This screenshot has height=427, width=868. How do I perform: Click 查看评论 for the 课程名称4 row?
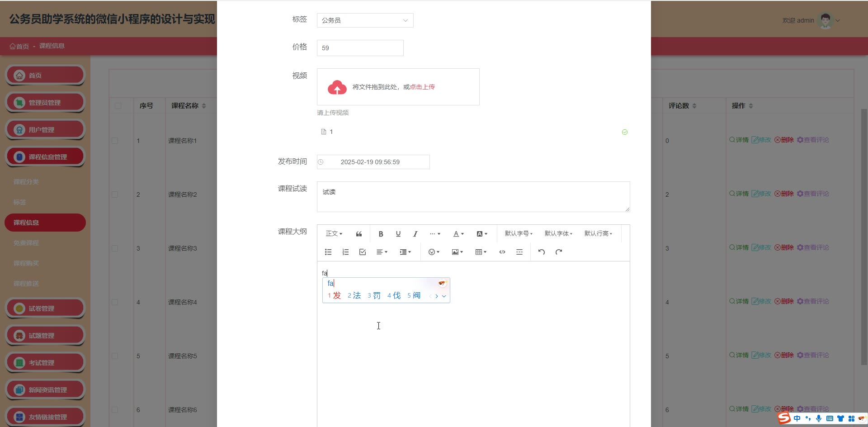click(813, 302)
